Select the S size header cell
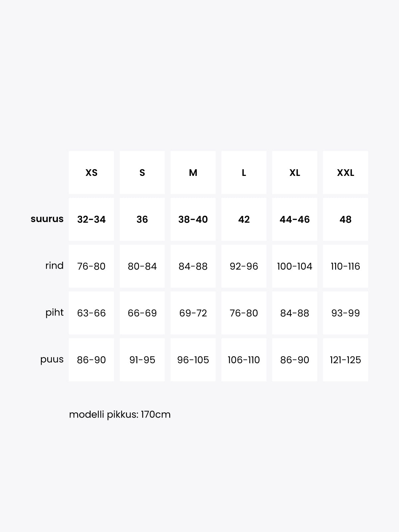The image size is (399, 532). coord(142,173)
